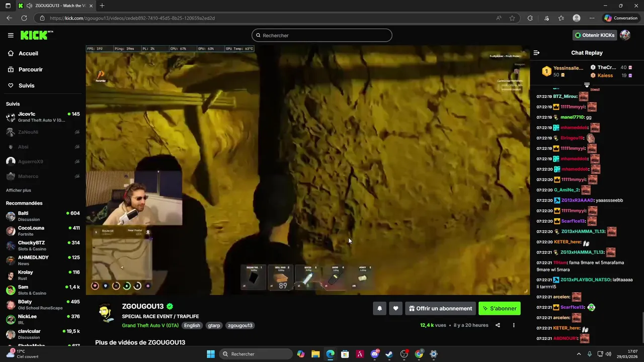Open Windows Start menu

[211, 354]
